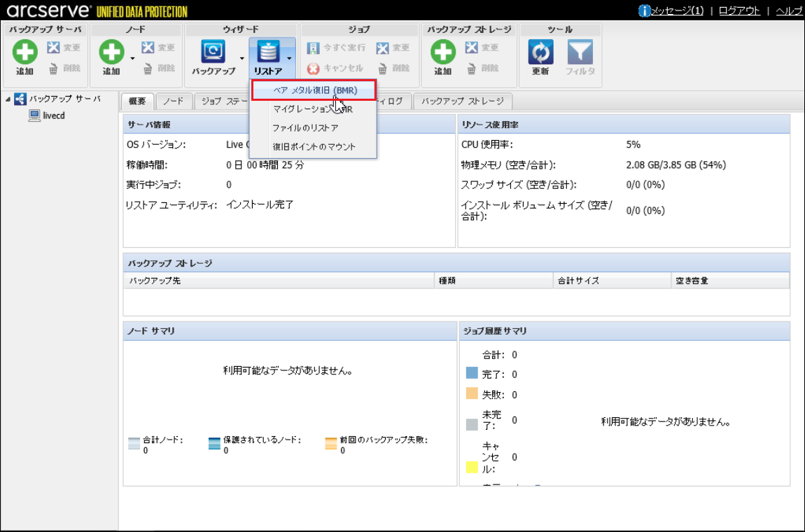The width and height of the screenshot is (805, 532).
Task: Click the green Add backup server icon
Action: [24, 52]
